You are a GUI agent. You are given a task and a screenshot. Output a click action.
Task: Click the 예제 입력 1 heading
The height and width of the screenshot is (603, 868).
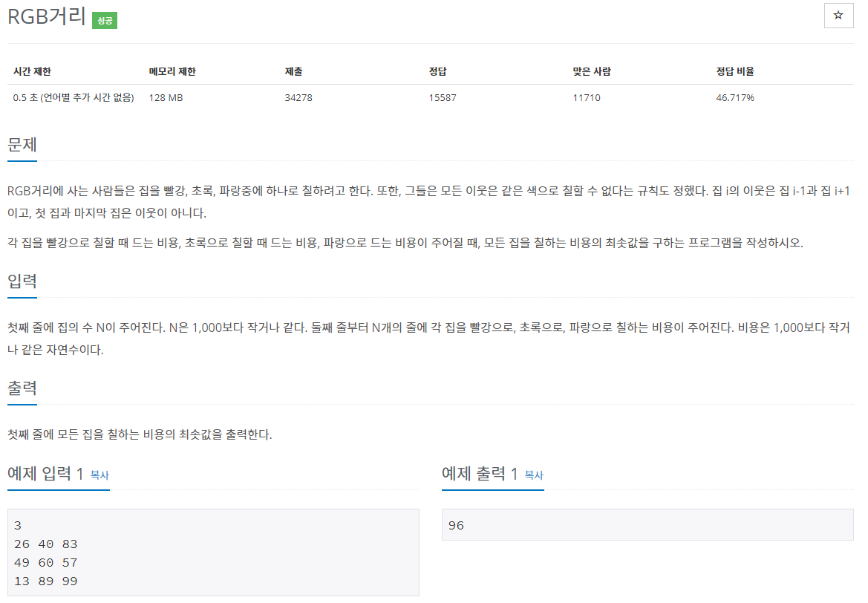(45, 474)
